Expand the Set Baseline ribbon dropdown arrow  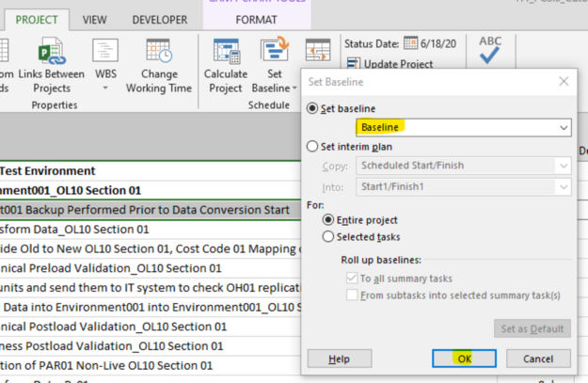coord(294,88)
